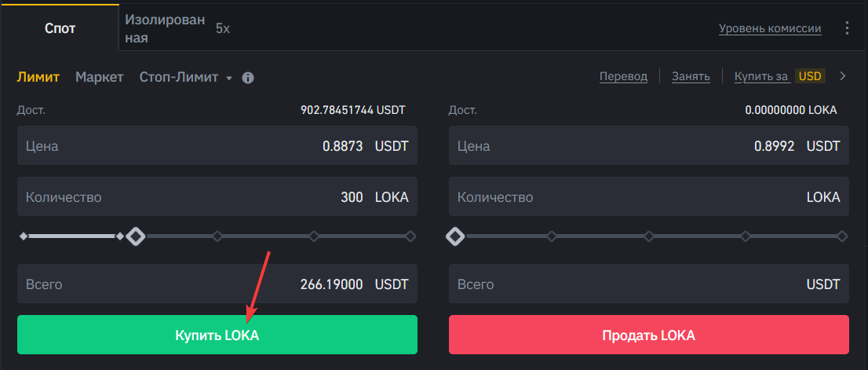868x370 pixels.
Task: Click the Перевод link
Action: click(623, 76)
